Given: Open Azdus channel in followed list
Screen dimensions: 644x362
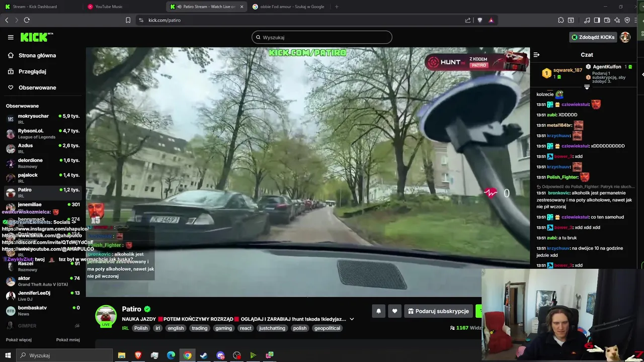Looking at the screenshot, I should (x=43, y=148).
